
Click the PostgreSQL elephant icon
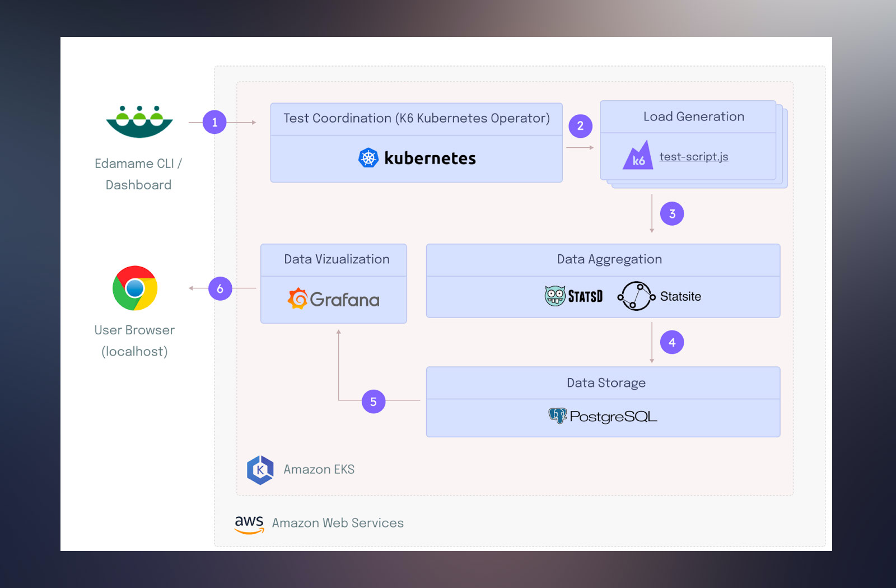pyautogui.click(x=558, y=416)
